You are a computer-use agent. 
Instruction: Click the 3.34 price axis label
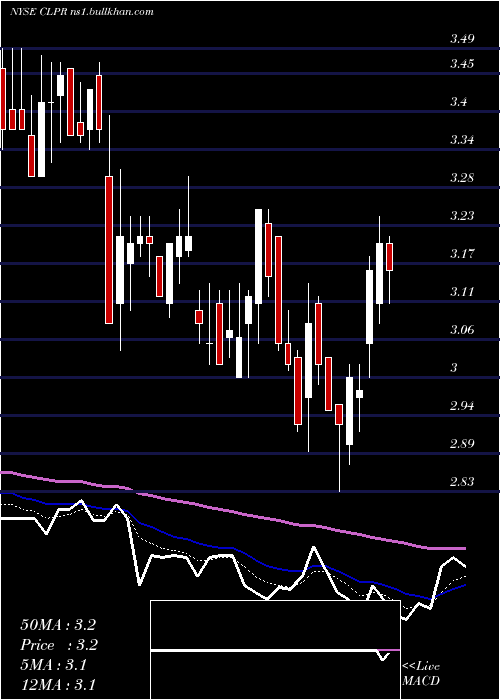click(462, 140)
